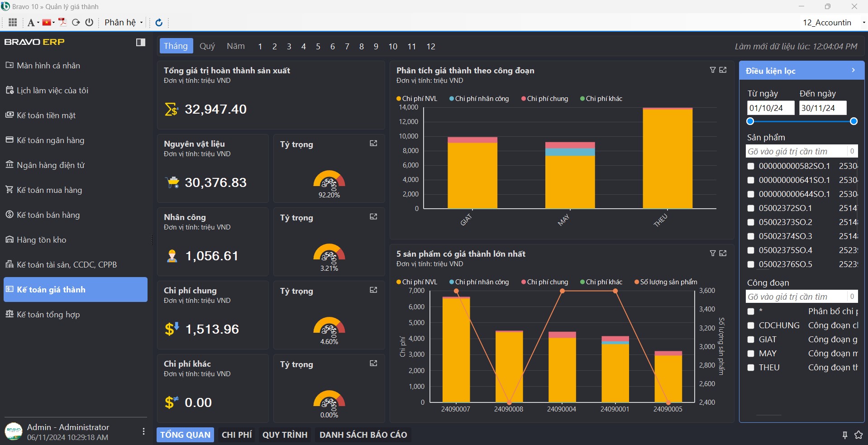Select month 10 in period bar
This screenshot has height=445, width=868.
click(x=393, y=47)
